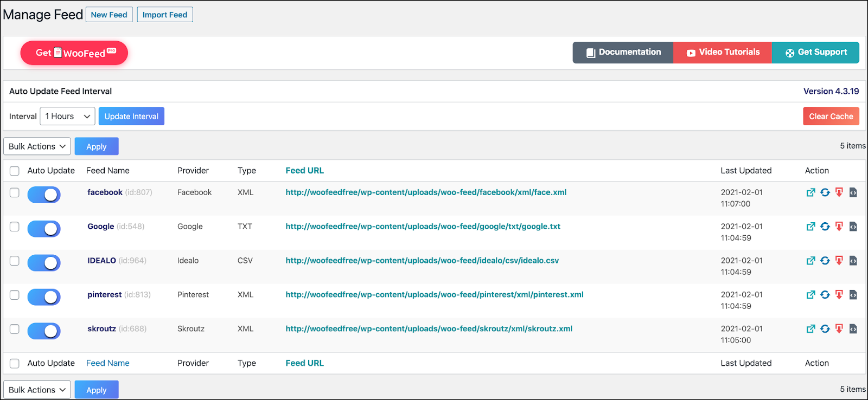Sort by the Feed URL header at top
Viewport: 868px width, 400px height.
305,171
